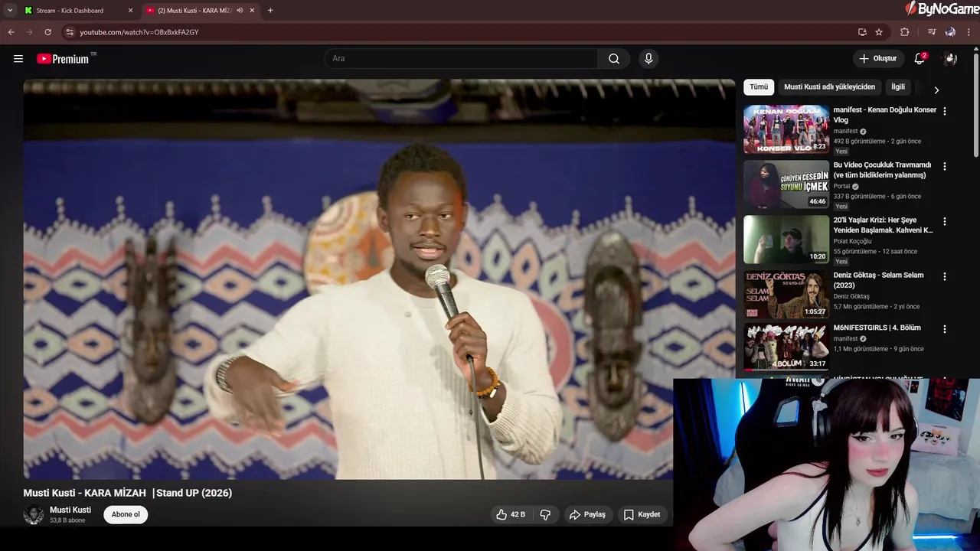980x551 pixels.
Task: Open the browser extensions puzzle icon
Action: pos(904,32)
